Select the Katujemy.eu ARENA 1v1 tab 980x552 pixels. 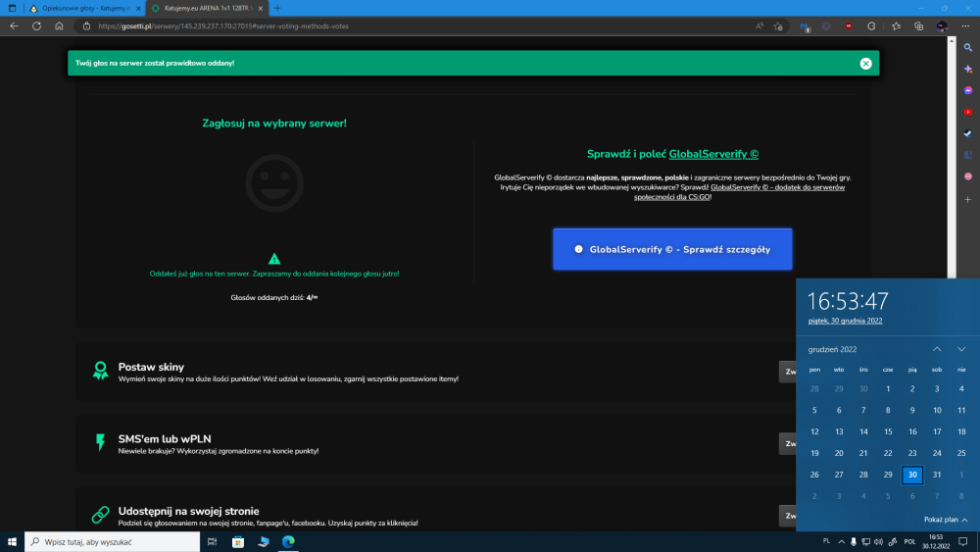click(x=207, y=8)
